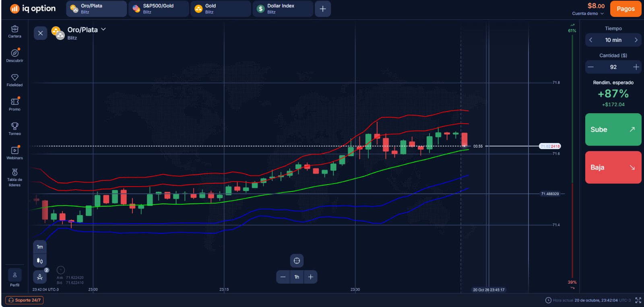Close the Oro/Plata chart with X

(40, 33)
